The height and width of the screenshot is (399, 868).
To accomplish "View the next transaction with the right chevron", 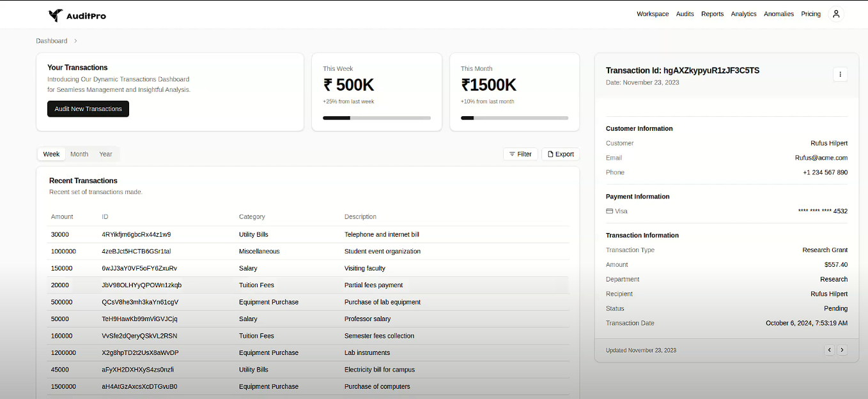I will [x=842, y=350].
